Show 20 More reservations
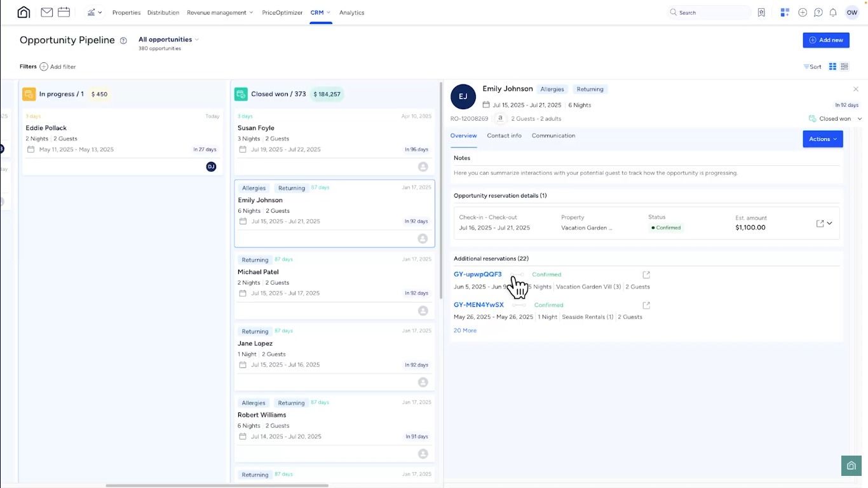868x488 pixels. tap(465, 330)
